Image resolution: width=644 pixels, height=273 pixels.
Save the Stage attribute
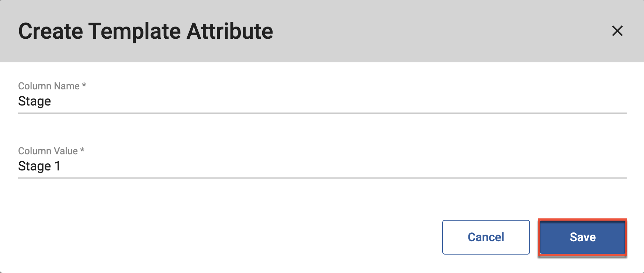582,237
